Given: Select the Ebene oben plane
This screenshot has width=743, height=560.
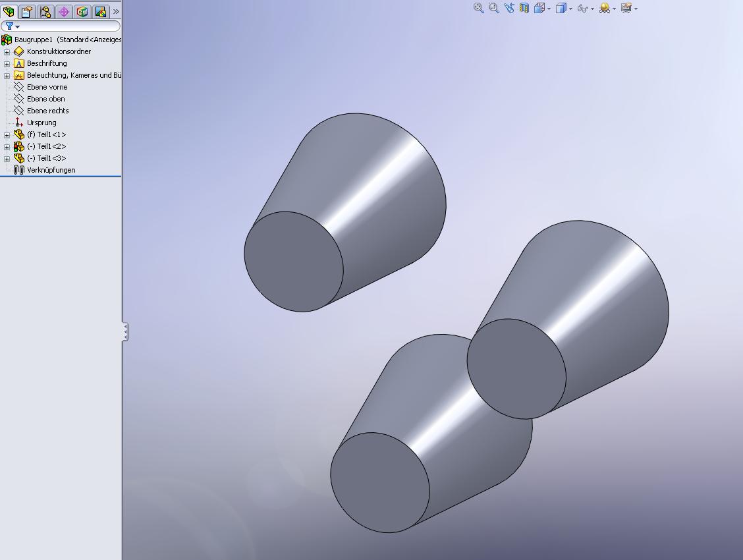Looking at the screenshot, I should pos(46,99).
